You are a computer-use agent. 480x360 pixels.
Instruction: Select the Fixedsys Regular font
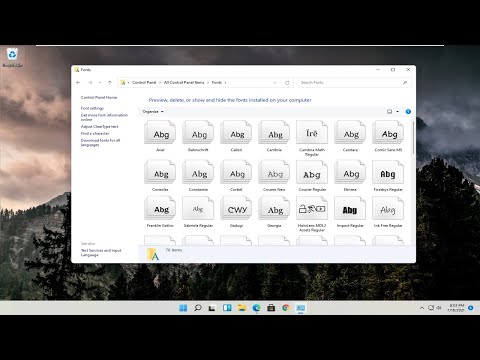pos(388,176)
